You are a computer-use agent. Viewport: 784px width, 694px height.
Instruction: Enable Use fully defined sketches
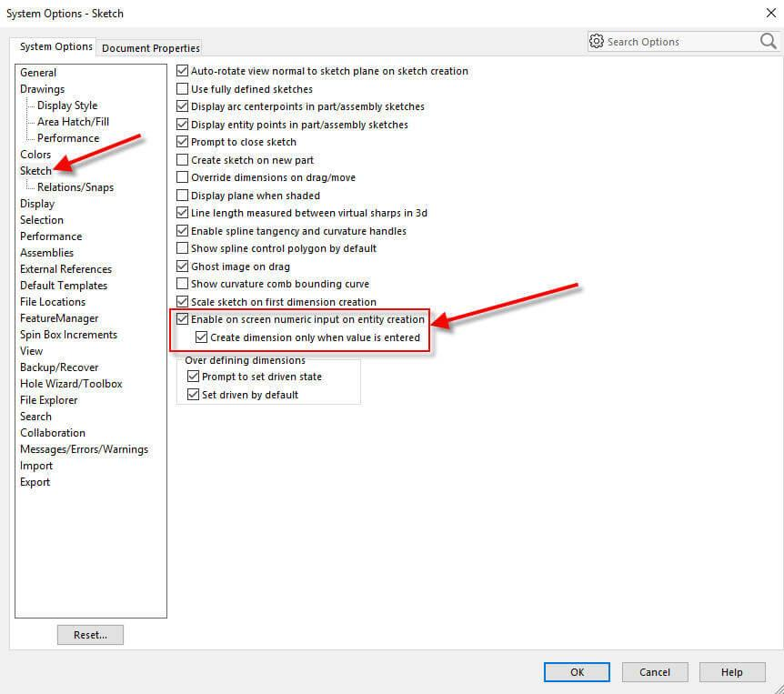point(183,89)
